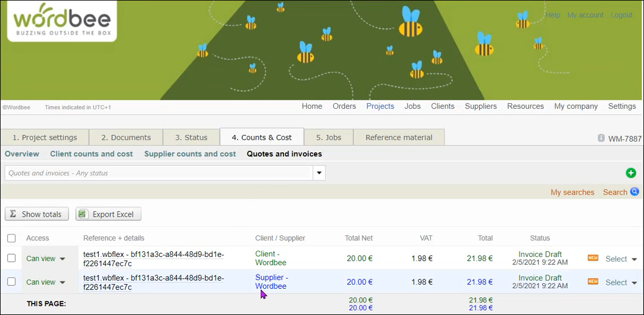Open the 2. Documents tab
This screenshot has width=644, height=315.
tap(125, 137)
